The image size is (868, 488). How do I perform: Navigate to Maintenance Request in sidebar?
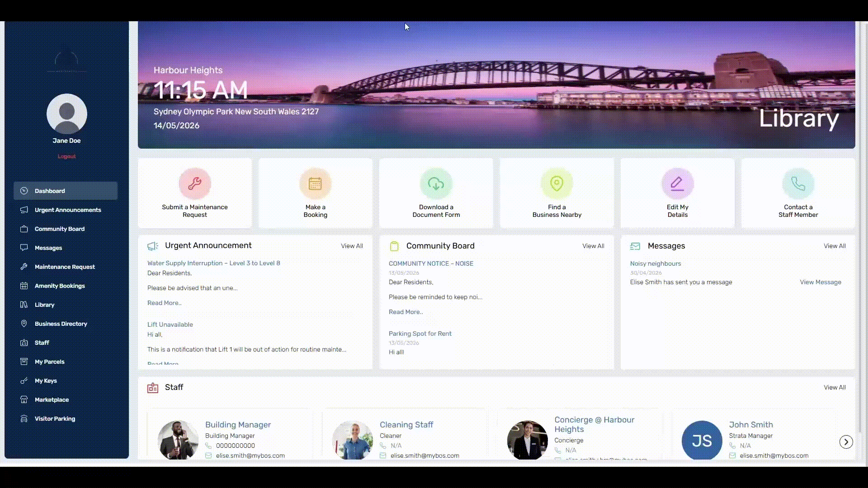[66, 267]
